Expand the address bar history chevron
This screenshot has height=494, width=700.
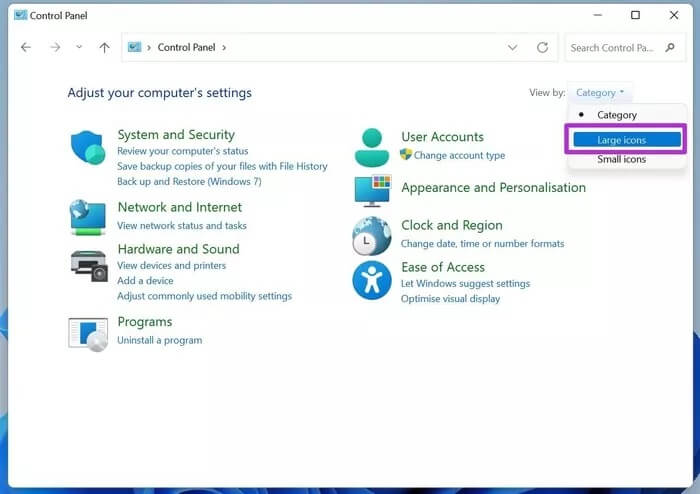pos(512,47)
